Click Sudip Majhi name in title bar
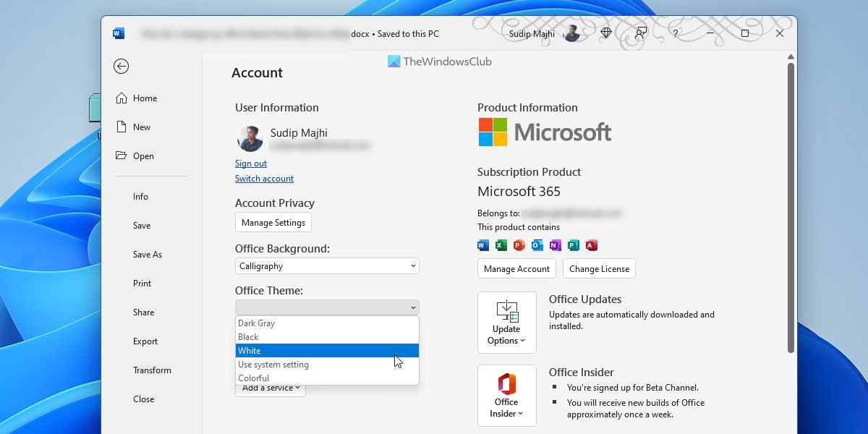This screenshot has height=434, width=868. click(x=532, y=33)
